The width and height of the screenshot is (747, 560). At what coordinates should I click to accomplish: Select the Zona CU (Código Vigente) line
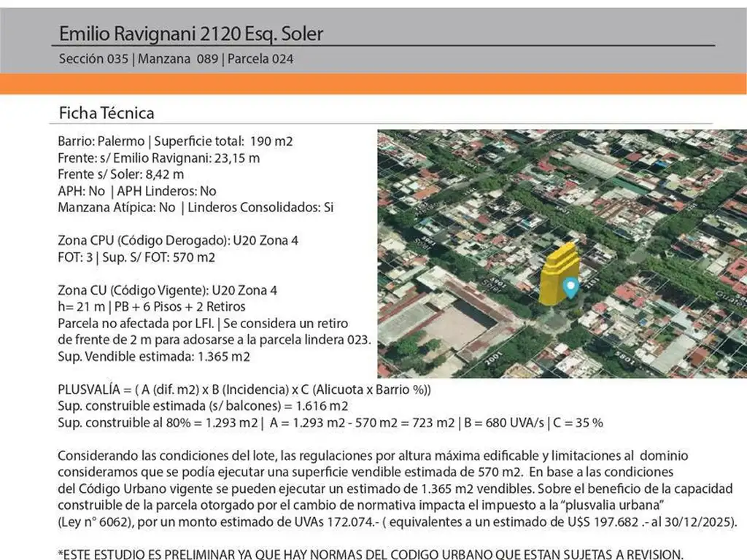(x=167, y=289)
